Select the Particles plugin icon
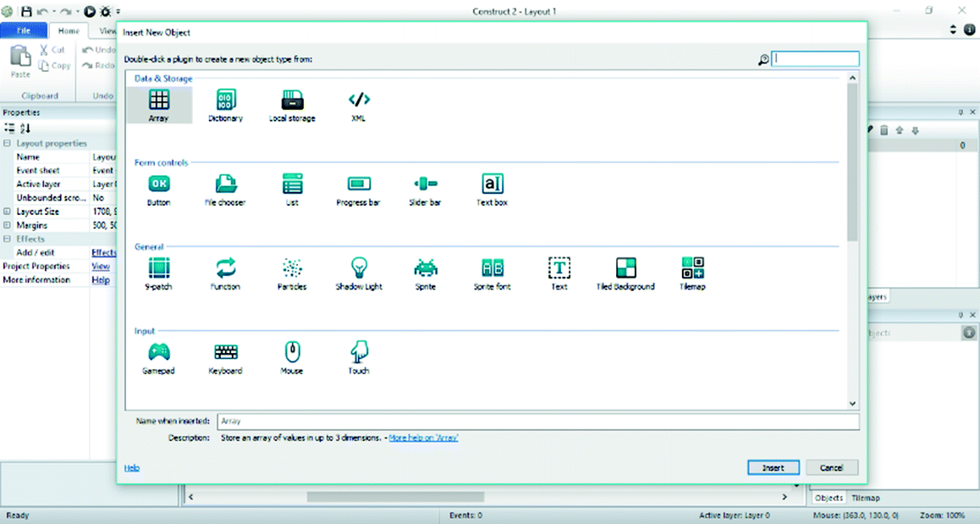 click(292, 269)
